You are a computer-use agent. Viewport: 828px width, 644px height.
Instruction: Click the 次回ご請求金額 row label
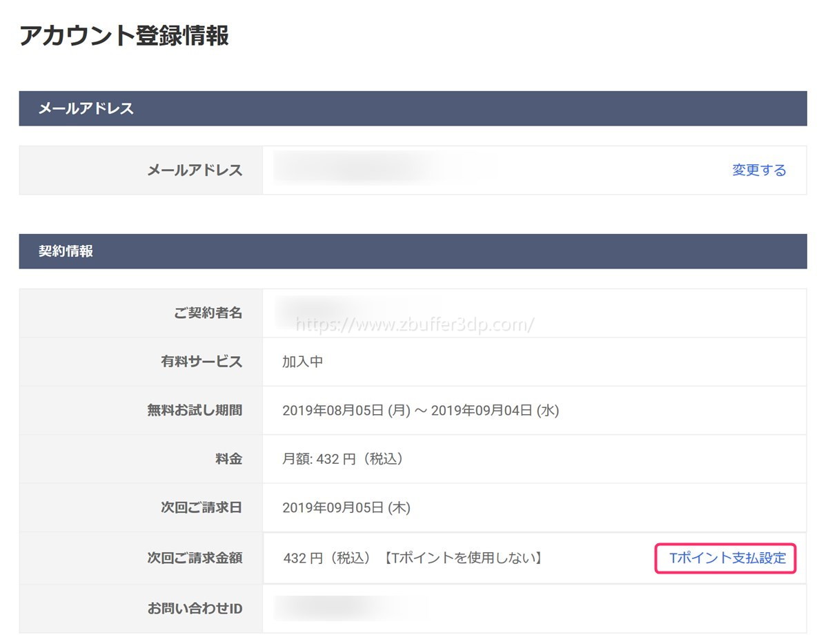coord(195,558)
